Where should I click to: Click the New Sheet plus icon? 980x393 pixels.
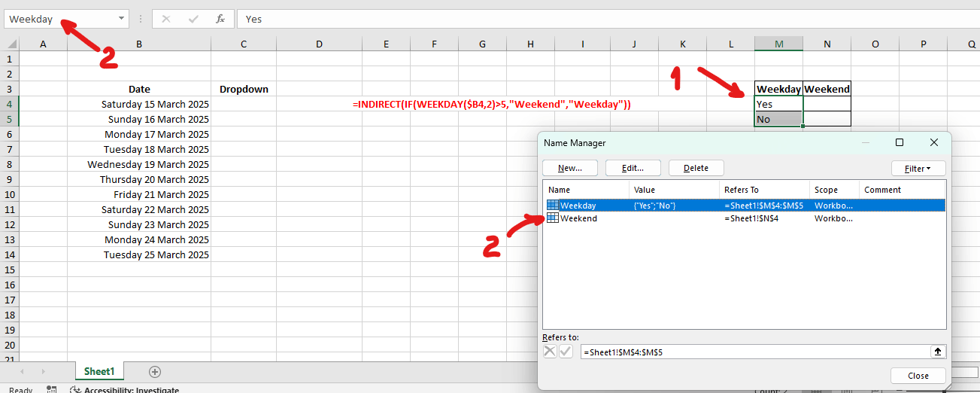click(155, 371)
